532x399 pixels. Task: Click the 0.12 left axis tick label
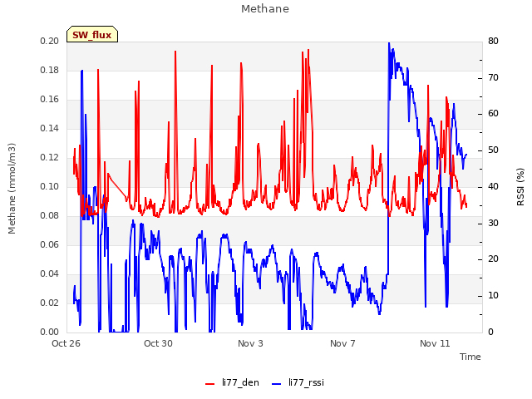[50, 157]
